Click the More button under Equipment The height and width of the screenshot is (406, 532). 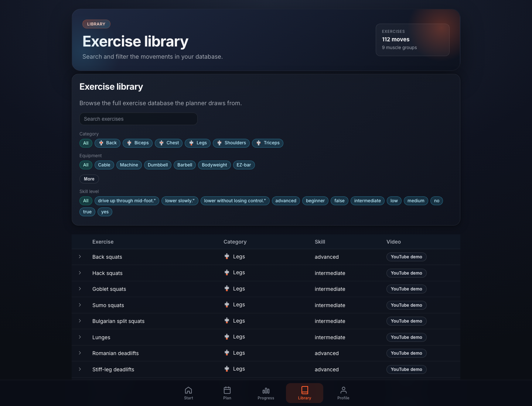[x=89, y=179]
